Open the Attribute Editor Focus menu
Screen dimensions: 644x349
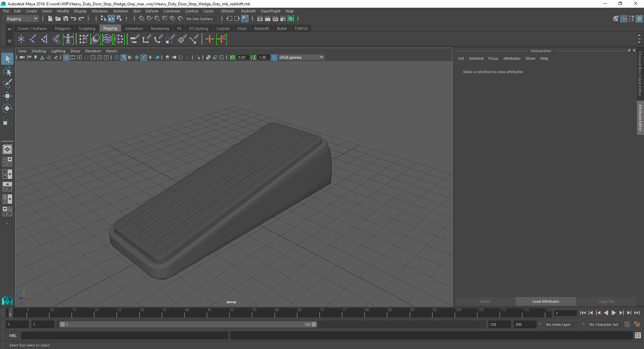(493, 58)
